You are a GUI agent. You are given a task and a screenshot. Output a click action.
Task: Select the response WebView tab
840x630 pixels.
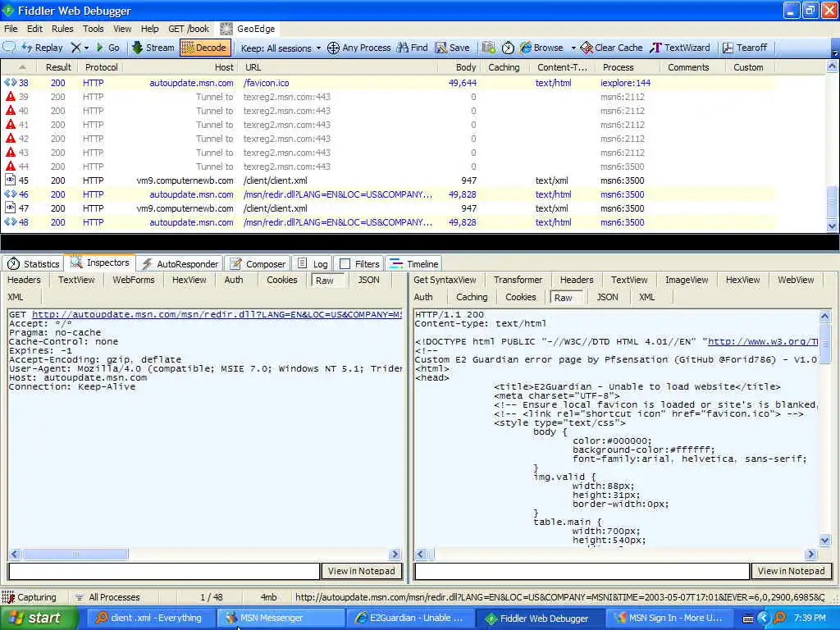796,280
